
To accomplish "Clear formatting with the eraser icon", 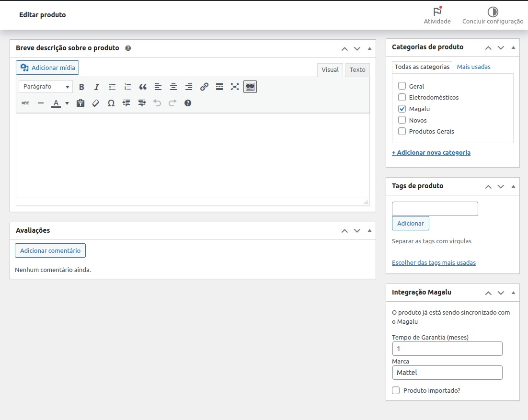I will 96,103.
